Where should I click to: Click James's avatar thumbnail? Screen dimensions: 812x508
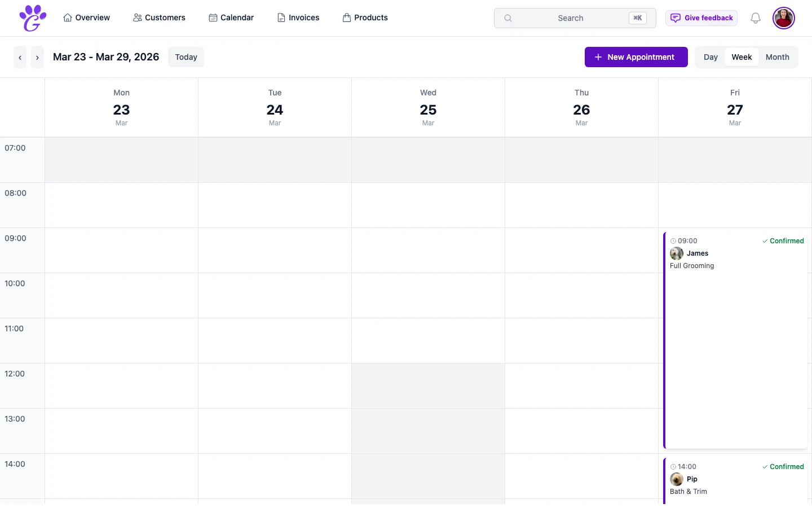pyautogui.click(x=676, y=253)
